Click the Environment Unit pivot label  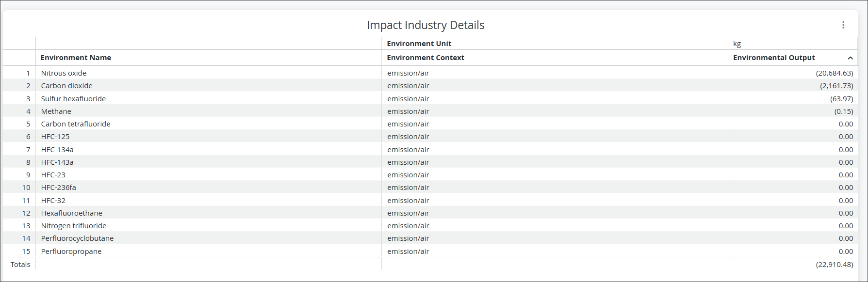point(419,44)
